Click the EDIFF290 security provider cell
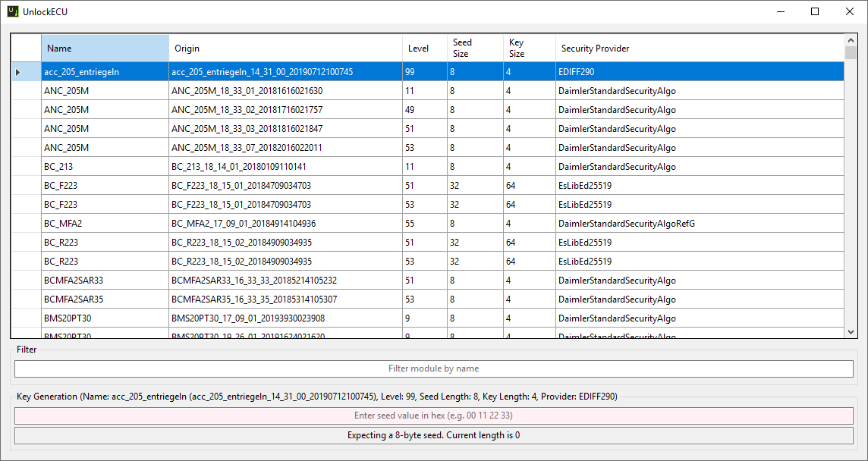 (x=700, y=72)
